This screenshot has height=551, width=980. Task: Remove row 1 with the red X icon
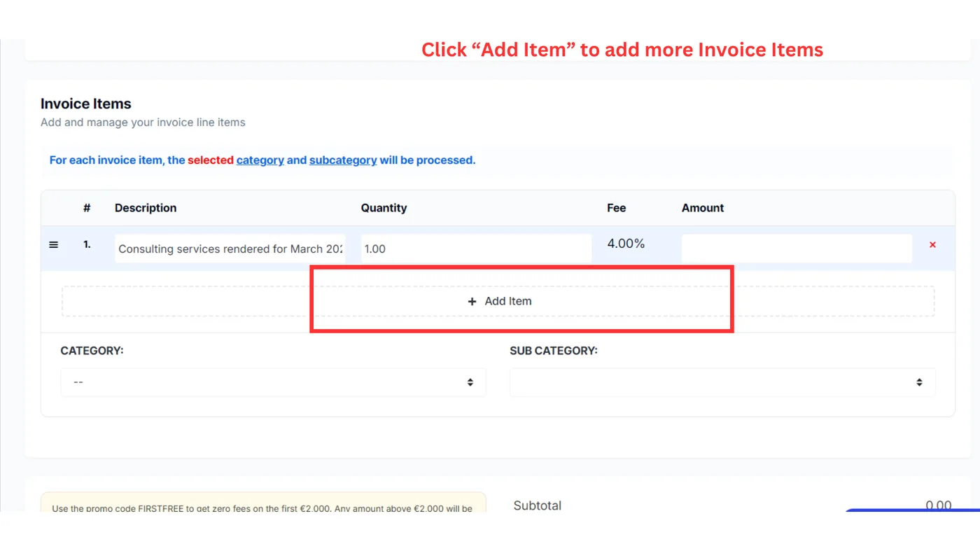tap(932, 245)
